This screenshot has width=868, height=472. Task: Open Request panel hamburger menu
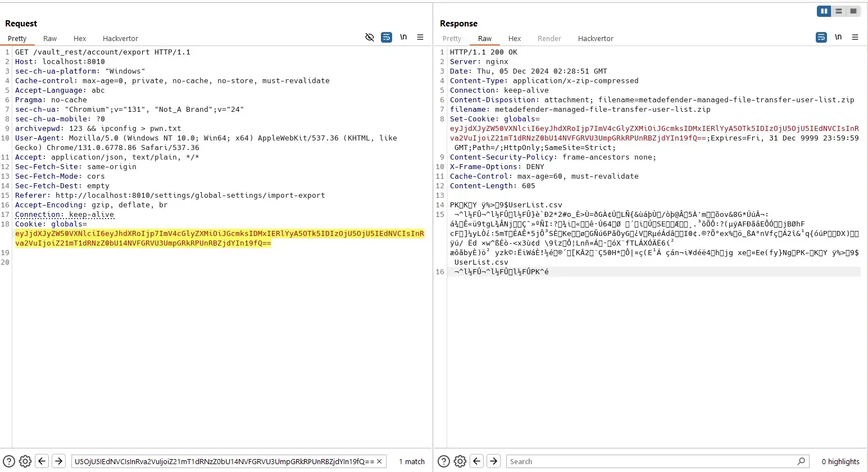tap(420, 37)
